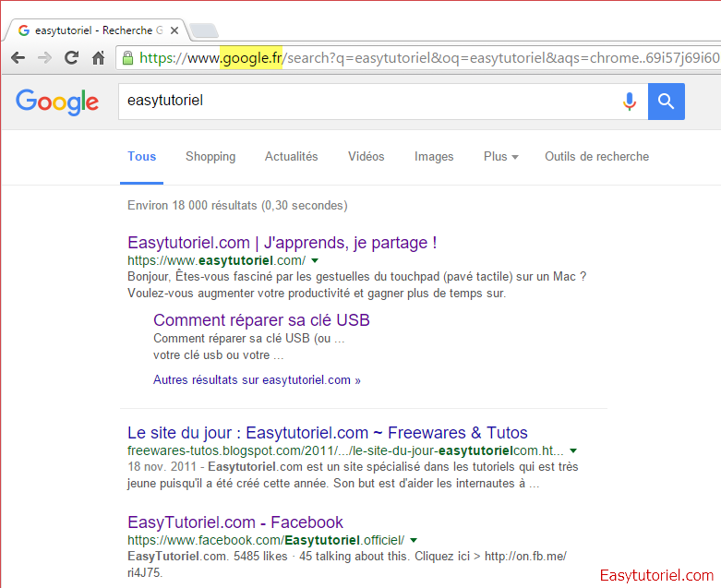The width and height of the screenshot is (721, 588).
Task: Select the Tous results tab
Action: (141, 156)
